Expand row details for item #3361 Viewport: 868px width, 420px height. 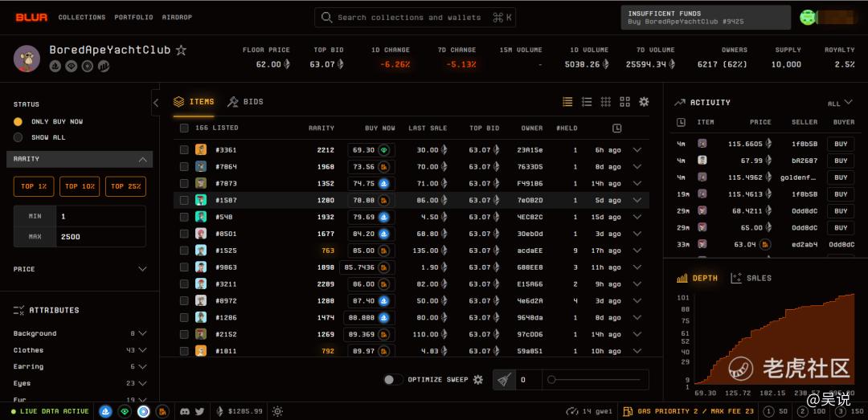pyautogui.click(x=637, y=150)
